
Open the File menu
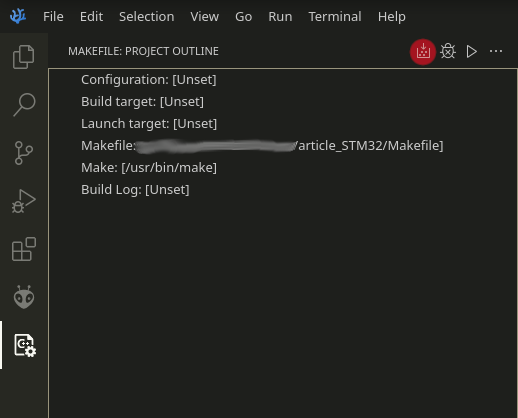click(x=53, y=16)
